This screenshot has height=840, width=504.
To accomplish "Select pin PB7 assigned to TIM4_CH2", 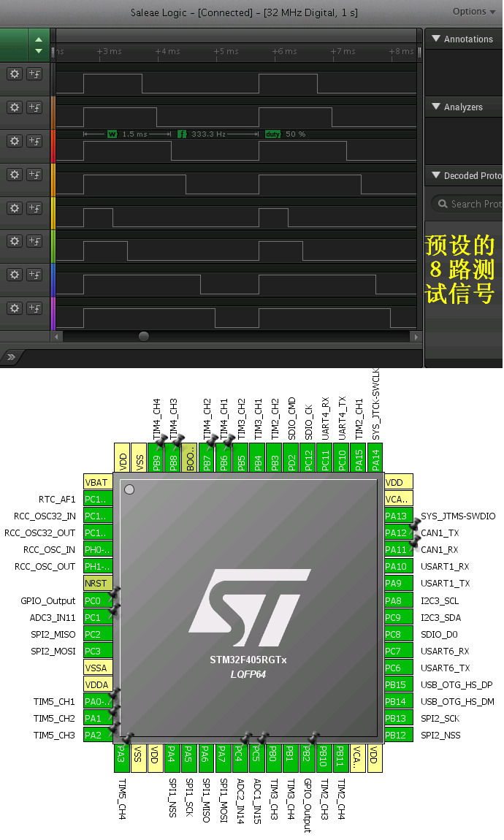I will click(x=207, y=457).
